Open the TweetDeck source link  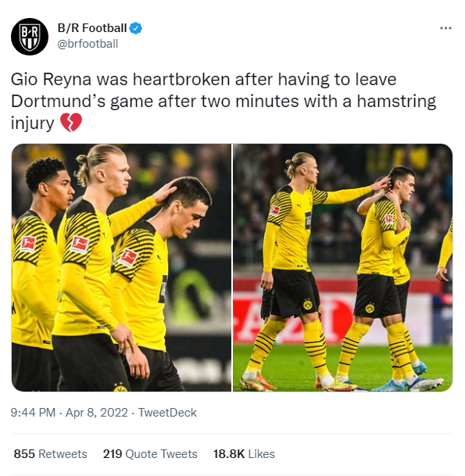pyautogui.click(x=167, y=413)
